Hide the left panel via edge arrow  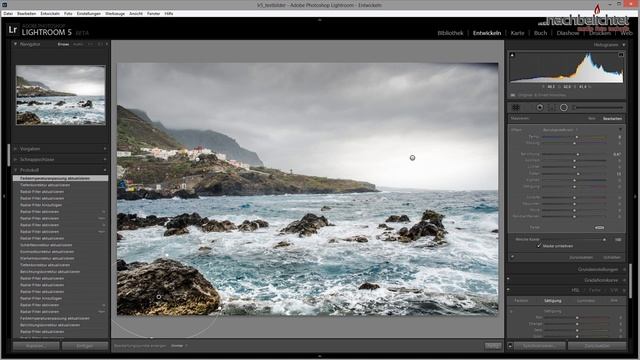click(4, 196)
